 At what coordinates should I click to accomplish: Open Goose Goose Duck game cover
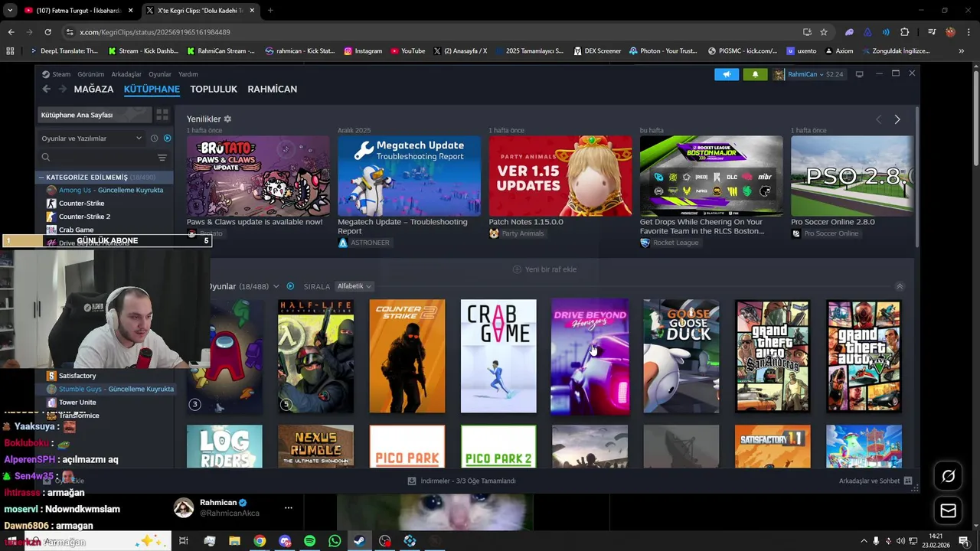pyautogui.click(x=681, y=356)
